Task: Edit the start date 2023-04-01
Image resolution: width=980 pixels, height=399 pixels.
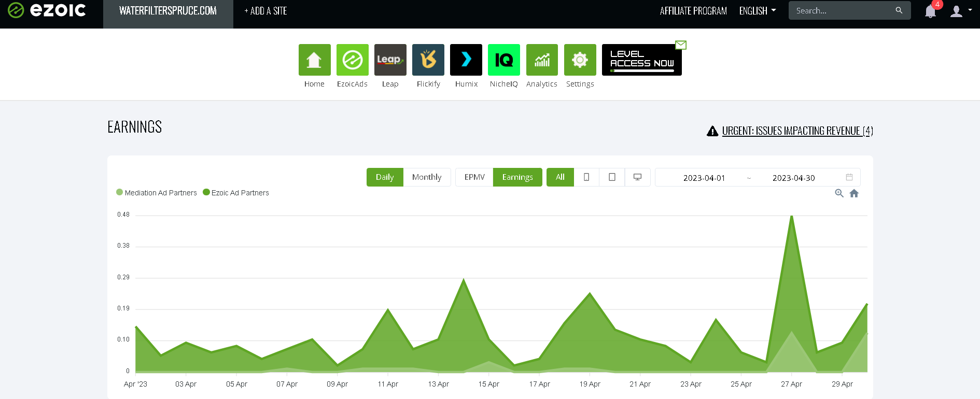Action: coord(704,178)
